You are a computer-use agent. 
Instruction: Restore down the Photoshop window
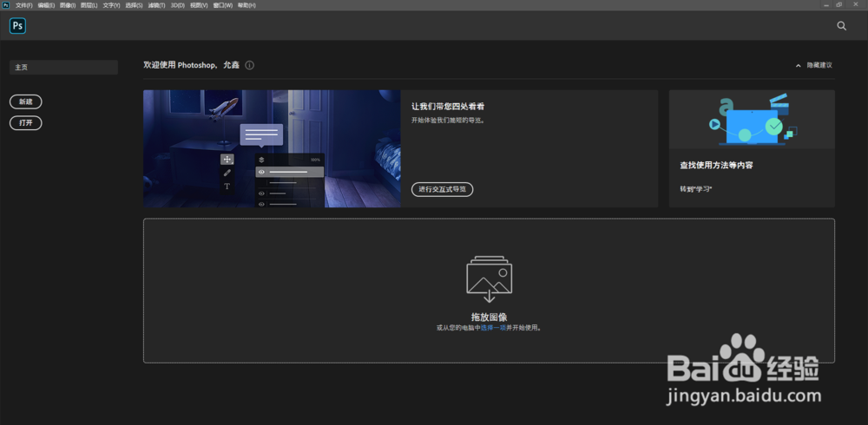tap(839, 5)
